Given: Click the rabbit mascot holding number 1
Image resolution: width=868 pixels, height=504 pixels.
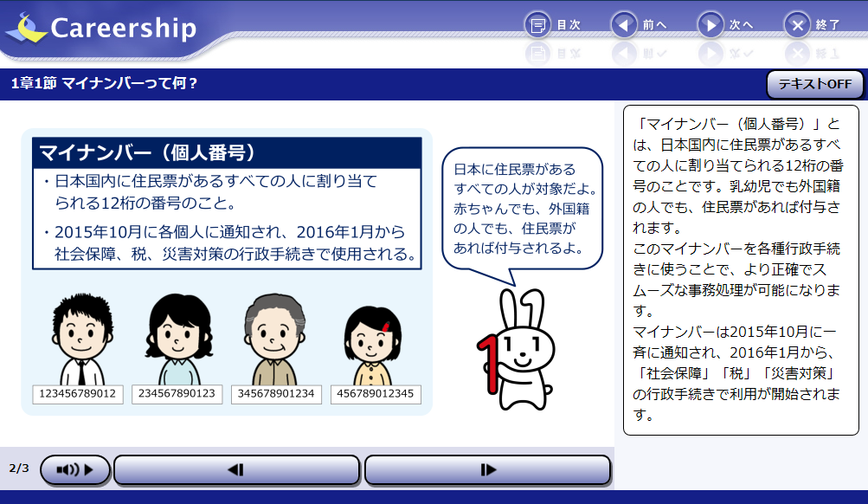Looking at the screenshot, I should [x=516, y=350].
